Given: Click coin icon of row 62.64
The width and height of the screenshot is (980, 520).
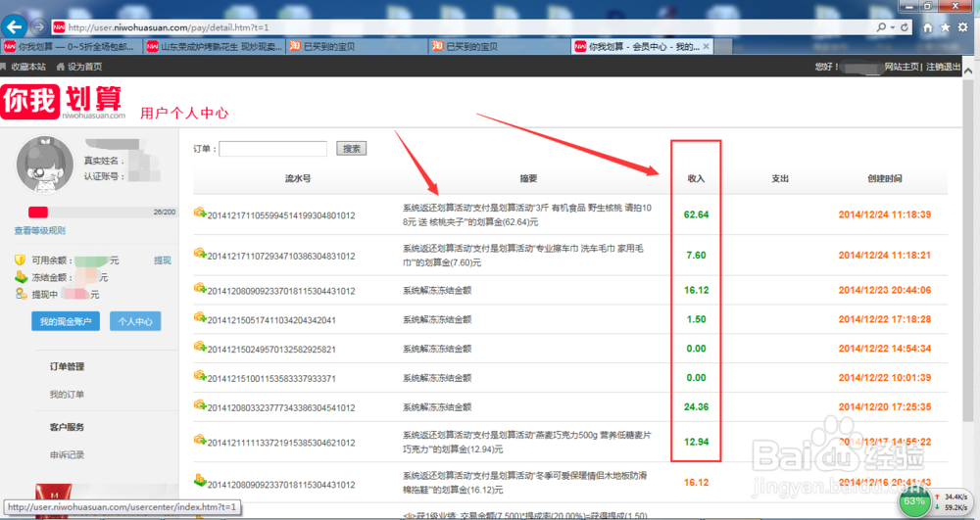Looking at the screenshot, I should coord(200,213).
